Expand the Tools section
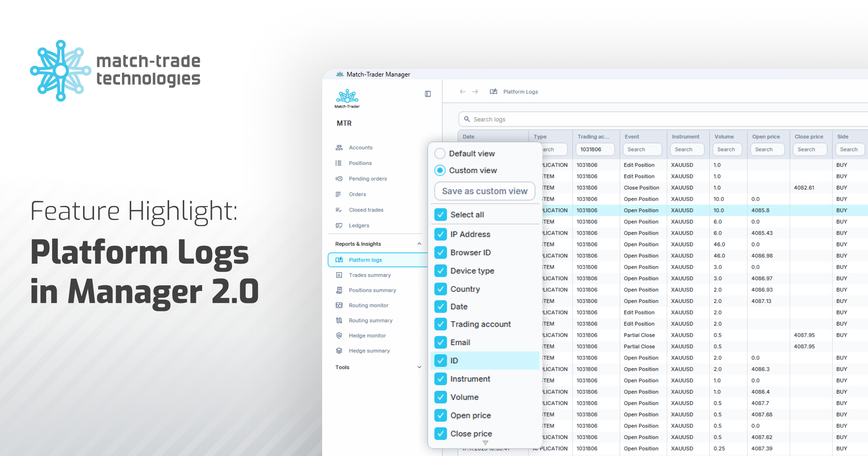 [x=419, y=367]
